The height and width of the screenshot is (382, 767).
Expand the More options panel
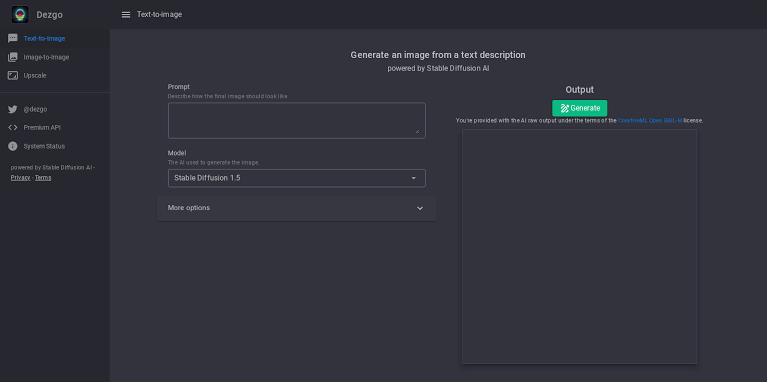point(297,208)
